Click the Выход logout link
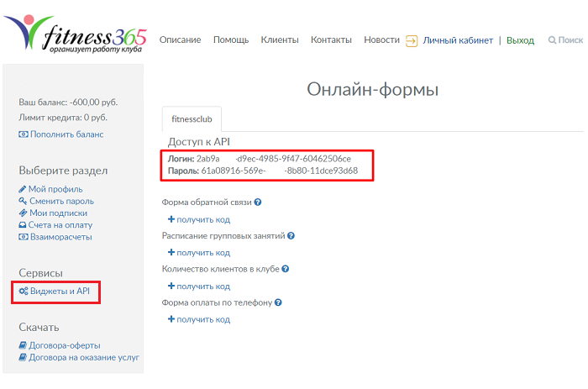588x389 pixels. coord(520,40)
